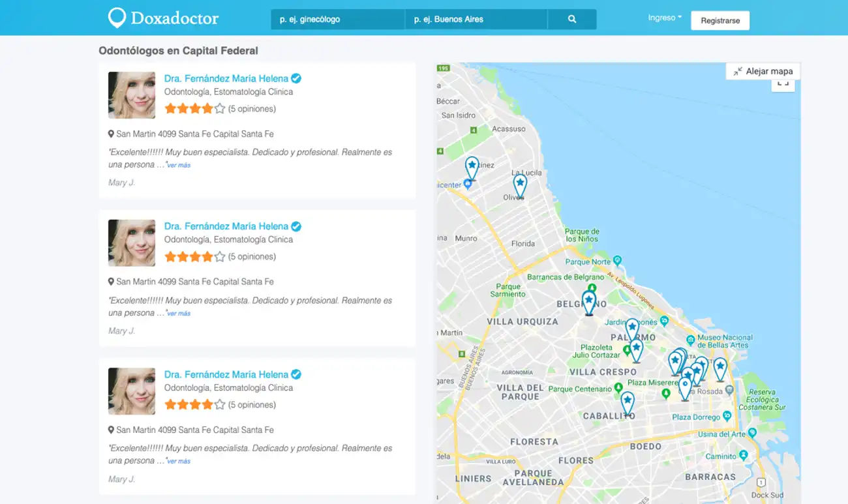Click the Usina del Arte map icon
The image size is (848, 504).
pyautogui.click(x=752, y=433)
